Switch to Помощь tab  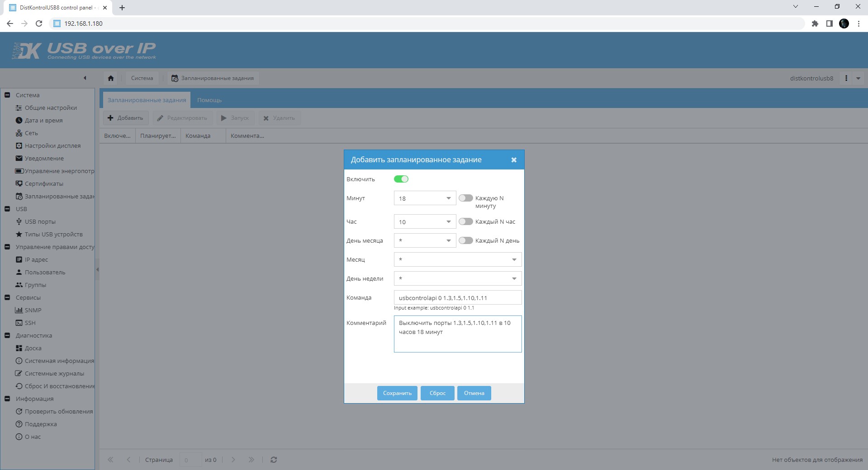click(209, 100)
